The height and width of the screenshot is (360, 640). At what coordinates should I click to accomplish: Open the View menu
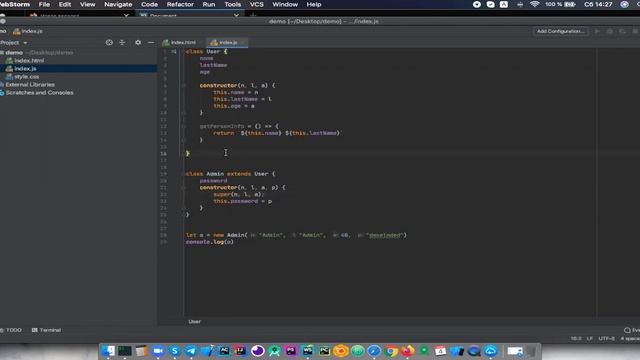point(87,4)
